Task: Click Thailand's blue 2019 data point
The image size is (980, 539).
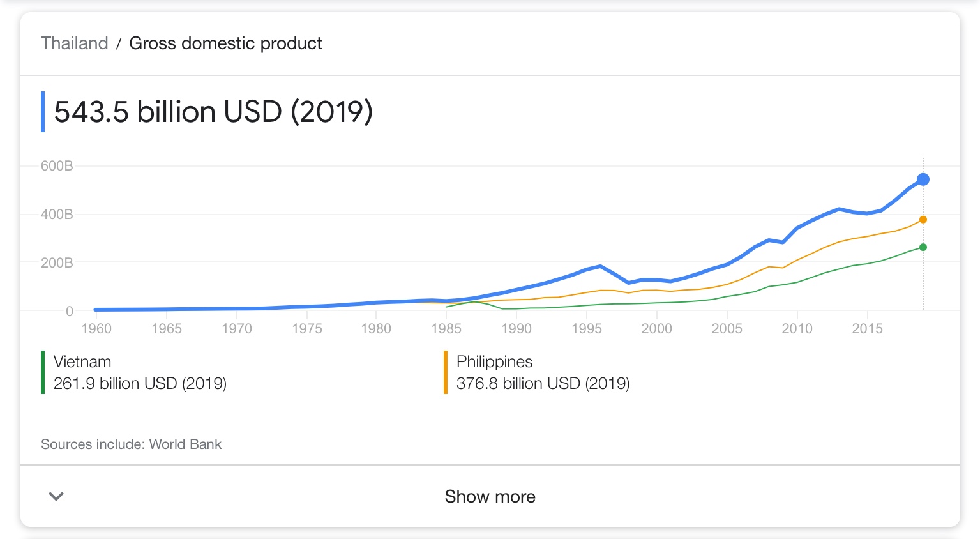Action: 923,179
